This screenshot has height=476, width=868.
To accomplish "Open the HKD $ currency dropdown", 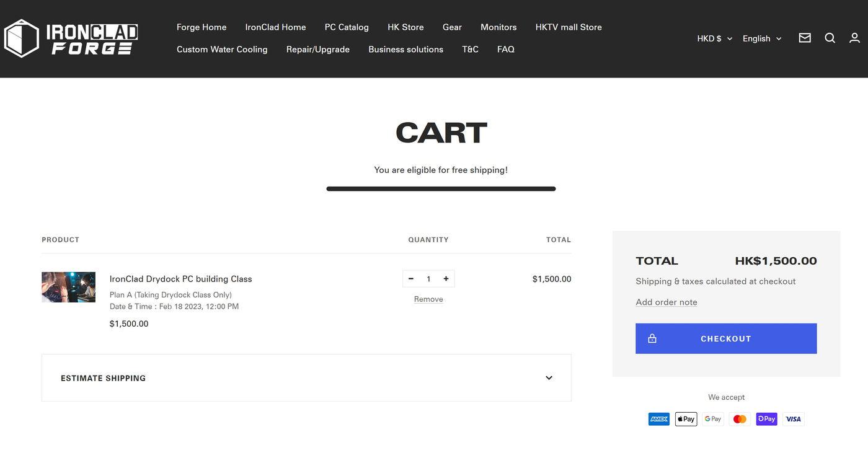I will tap(715, 38).
